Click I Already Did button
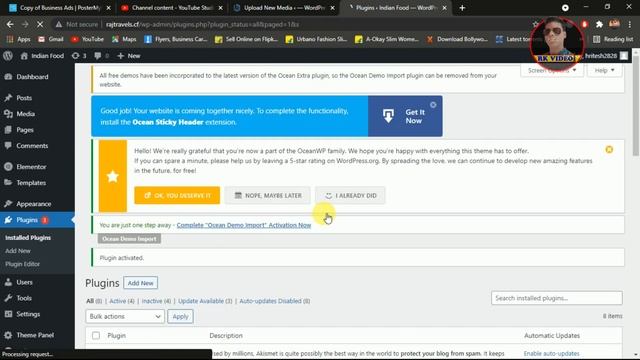This screenshot has width=640, height=360. coord(350,196)
